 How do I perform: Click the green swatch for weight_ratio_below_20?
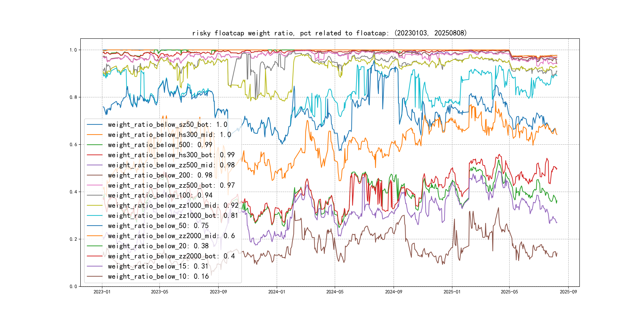pos(94,246)
